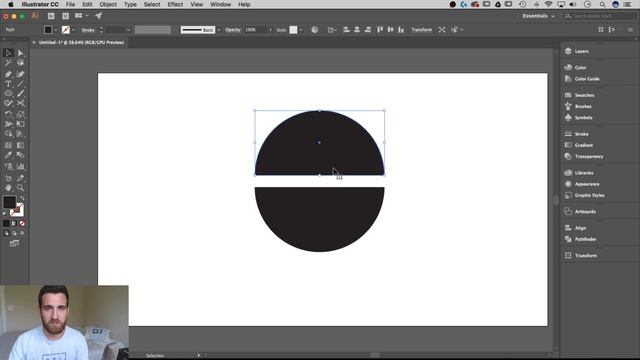
Task: Click the Fill color box in toolbar
Action: [9, 202]
